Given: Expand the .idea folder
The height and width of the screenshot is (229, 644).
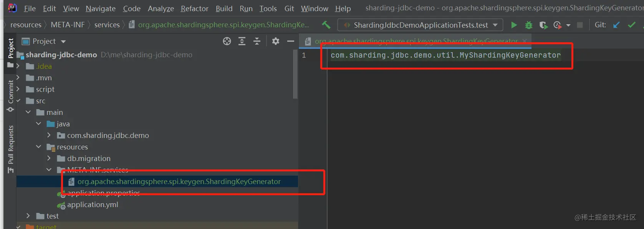Looking at the screenshot, I should (18, 66).
